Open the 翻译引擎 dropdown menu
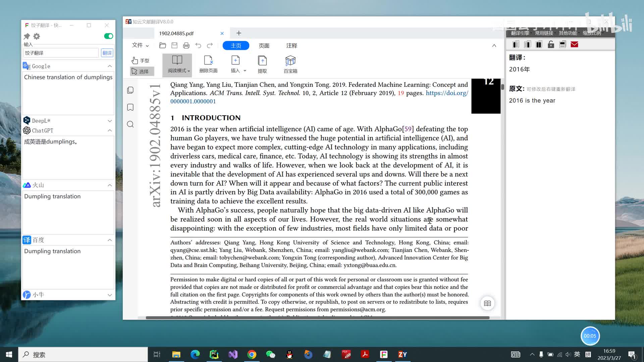The image size is (644, 362). click(x=520, y=33)
